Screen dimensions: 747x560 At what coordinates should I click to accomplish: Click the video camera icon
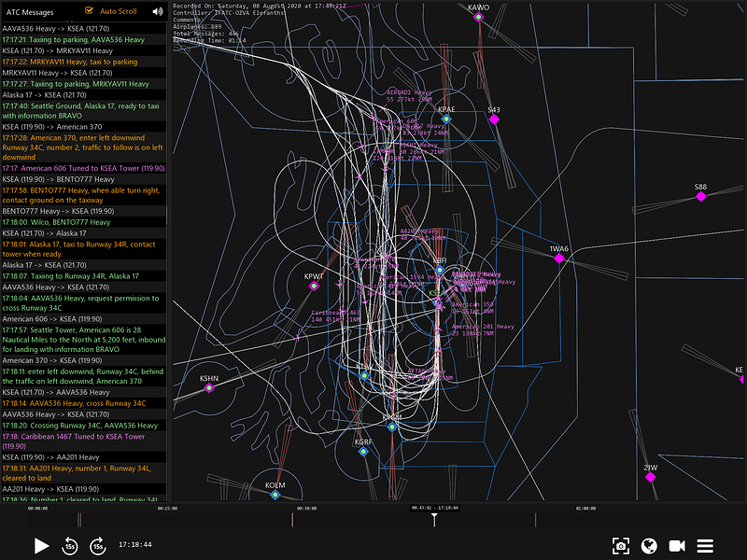(677, 546)
